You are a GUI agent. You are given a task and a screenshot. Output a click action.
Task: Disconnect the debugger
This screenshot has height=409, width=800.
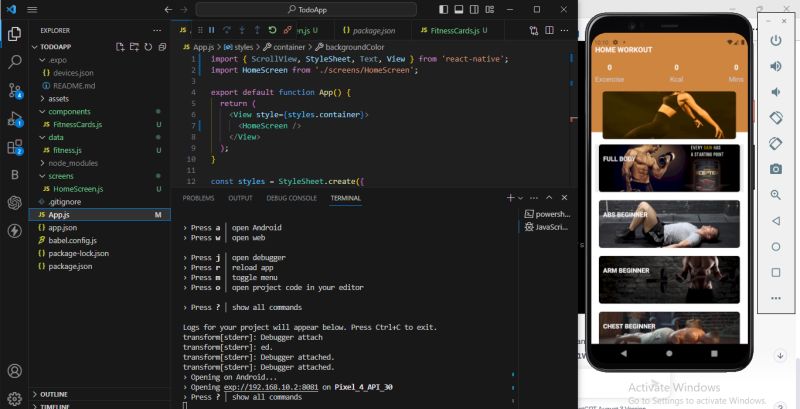point(288,31)
